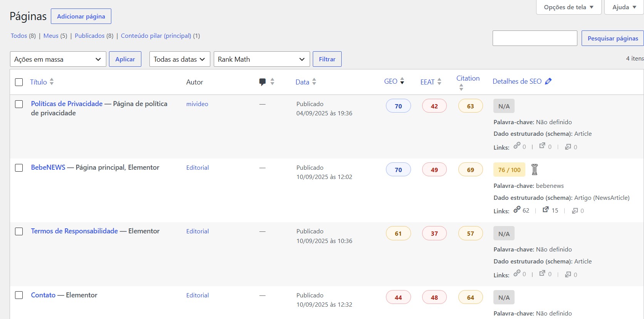Filter by Conteúdo pilar (principal)
This screenshot has width=644, height=319.
(x=156, y=35)
